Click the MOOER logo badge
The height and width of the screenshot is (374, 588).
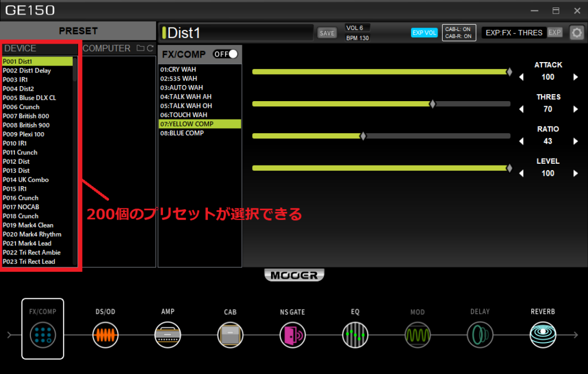pyautogui.click(x=295, y=275)
